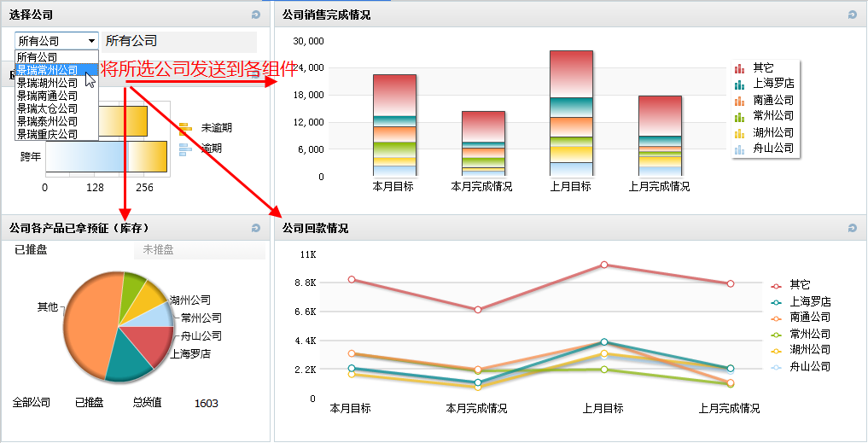
Task: Select the 已推盘 tab
Action: (32, 249)
